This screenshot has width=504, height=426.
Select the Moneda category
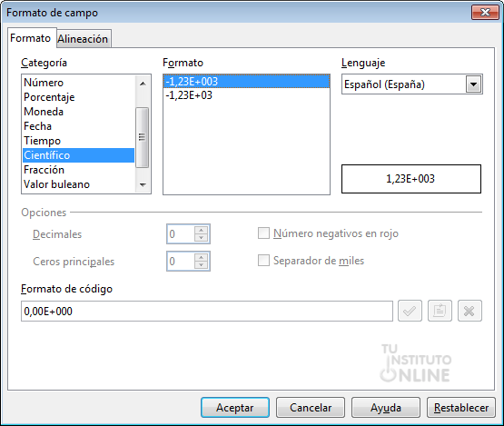(x=44, y=112)
